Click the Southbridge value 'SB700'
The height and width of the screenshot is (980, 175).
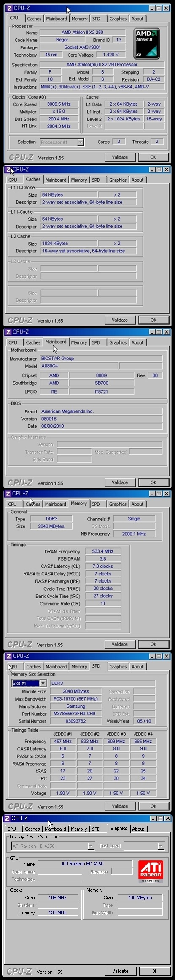[x=101, y=383]
